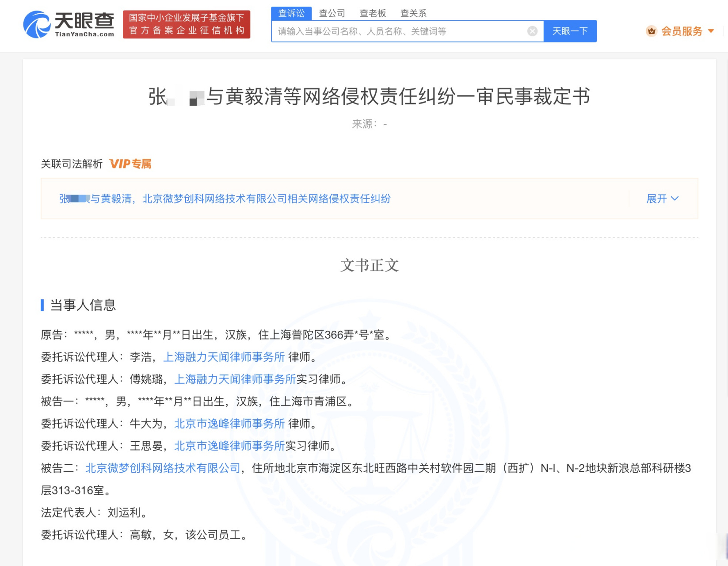The height and width of the screenshot is (566, 728).
Task: Open 上海融力天闻律师事务所 link in 李浩's row
Action: (x=224, y=357)
